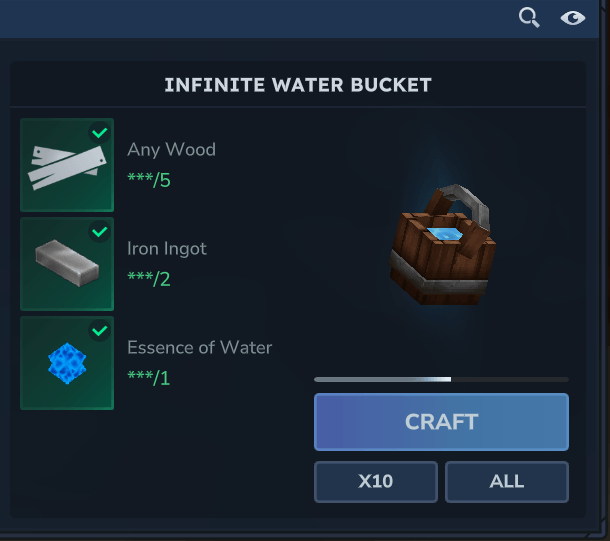Click the Infinite Water Bucket preview image

coord(440,245)
